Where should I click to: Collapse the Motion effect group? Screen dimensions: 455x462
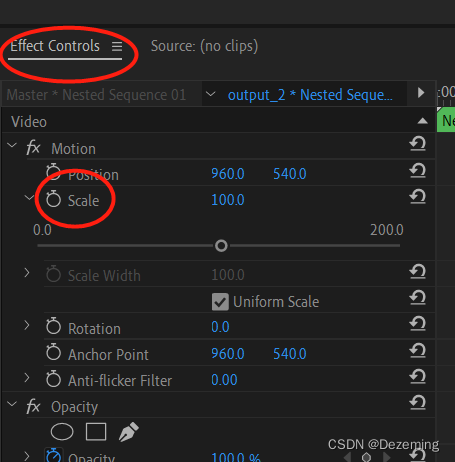pos(12,145)
